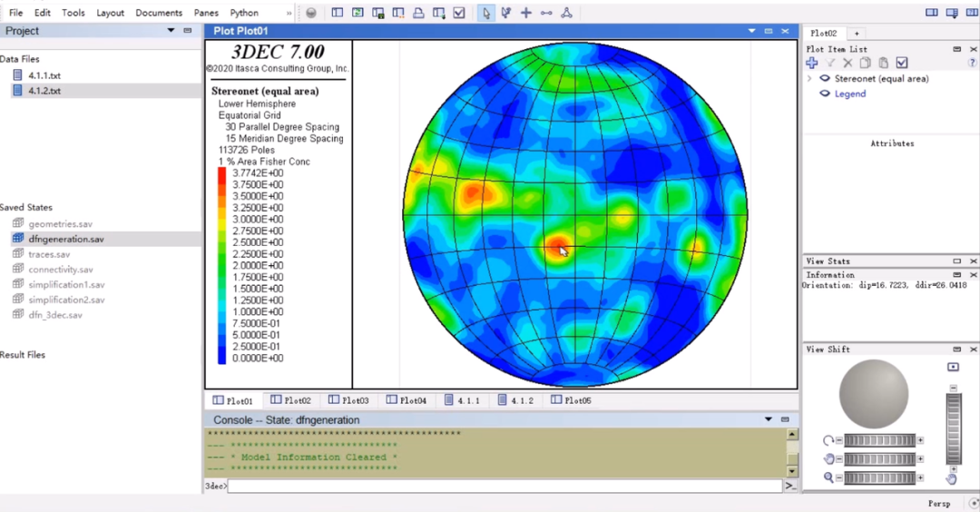Open the Python menu
980x512 pixels.
[x=244, y=13]
